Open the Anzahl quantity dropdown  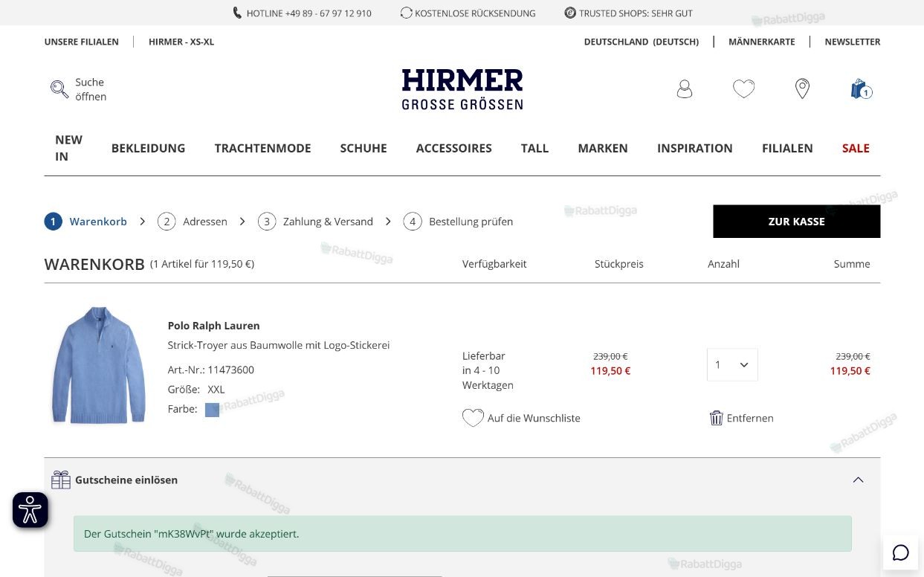[732, 364]
